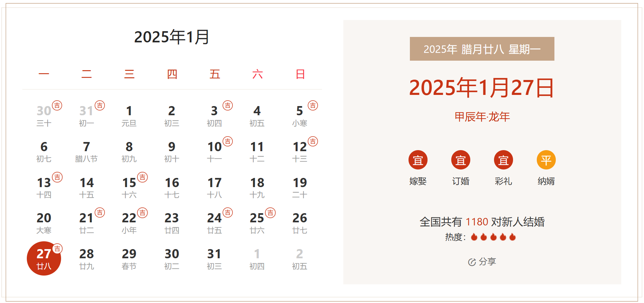
Task: Click weekday header 日
Action: pos(300,74)
